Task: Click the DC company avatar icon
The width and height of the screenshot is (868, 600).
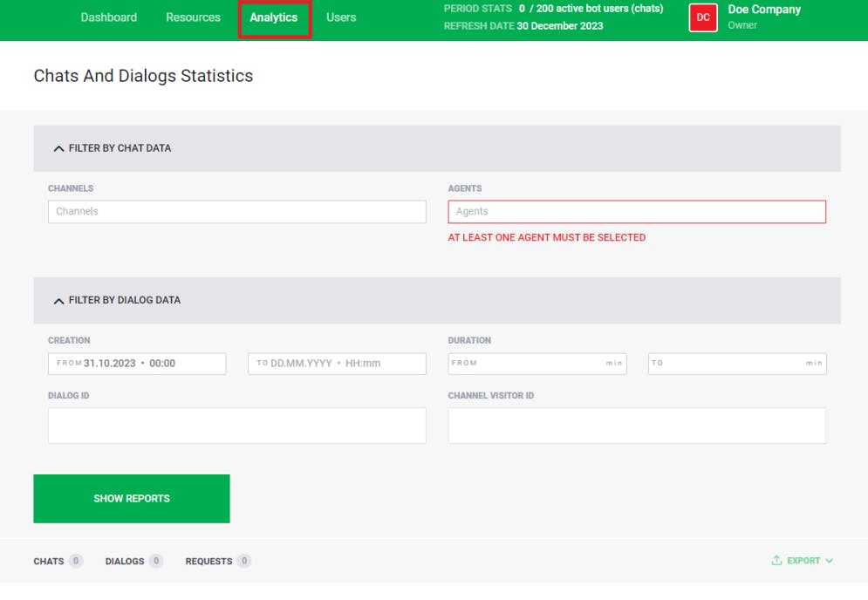Action: click(x=703, y=17)
